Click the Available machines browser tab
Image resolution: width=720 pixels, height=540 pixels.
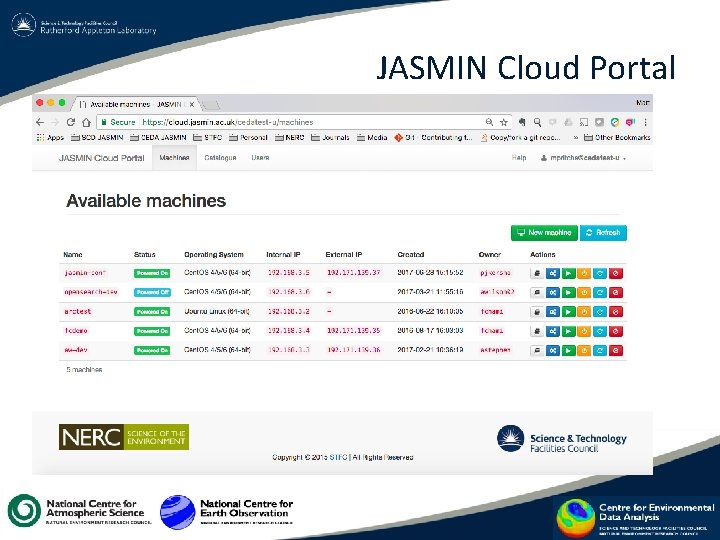(136, 104)
